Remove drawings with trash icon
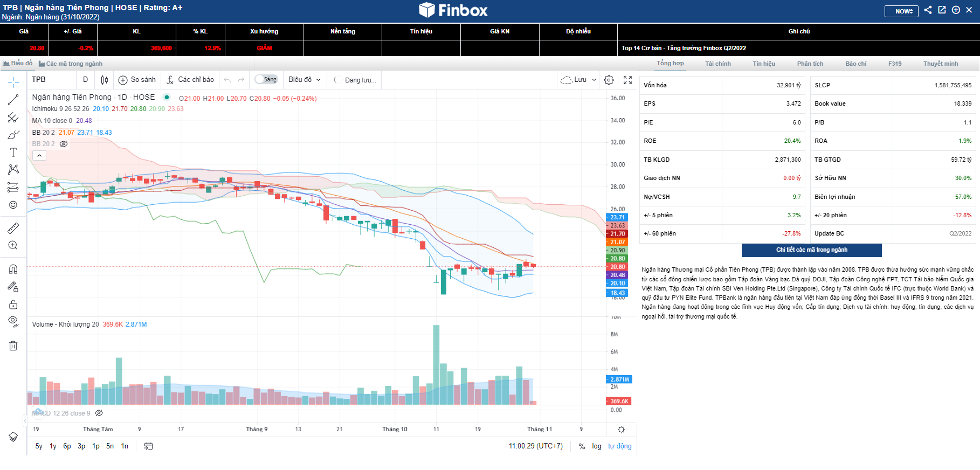The image size is (980, 470). click(x=13, y=345)
